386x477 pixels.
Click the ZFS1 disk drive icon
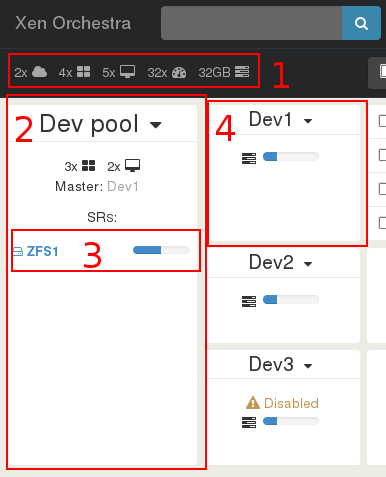click(x=18, y=251)
